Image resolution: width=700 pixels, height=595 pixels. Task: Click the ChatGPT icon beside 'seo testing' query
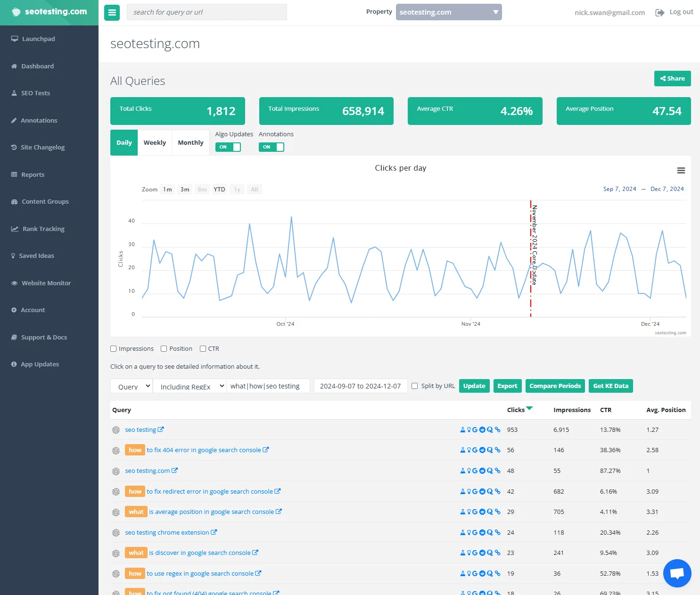pos(116,430)
